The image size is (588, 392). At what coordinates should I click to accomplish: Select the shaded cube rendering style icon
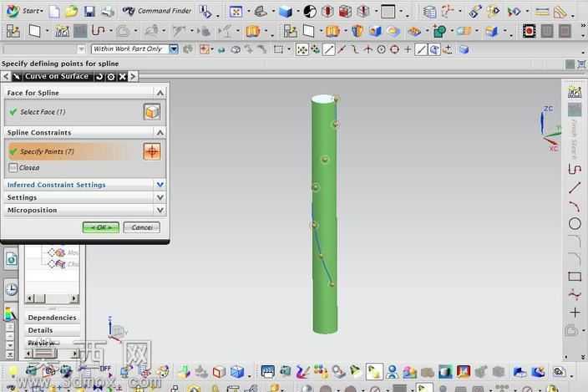point(286,12)
